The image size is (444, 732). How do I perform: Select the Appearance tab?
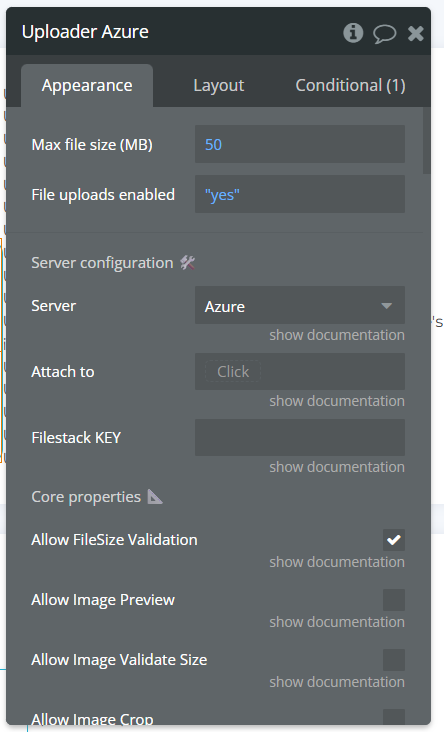pyautogui.click(x=87, y=85)
